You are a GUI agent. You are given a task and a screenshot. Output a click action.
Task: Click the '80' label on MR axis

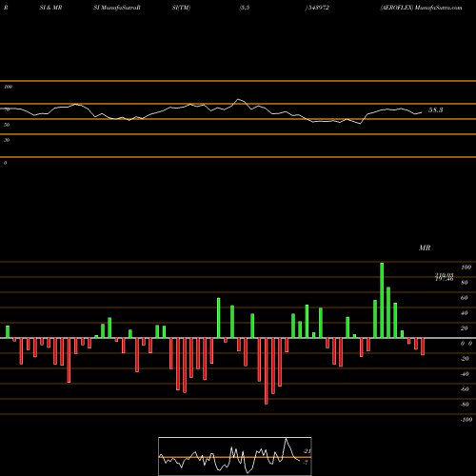point(465,283)
